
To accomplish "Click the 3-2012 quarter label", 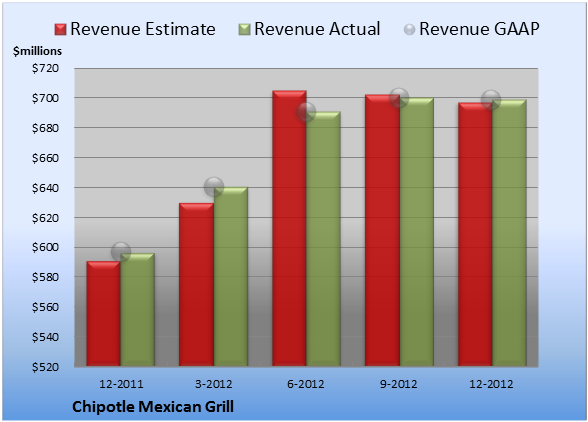I will 214,384.
